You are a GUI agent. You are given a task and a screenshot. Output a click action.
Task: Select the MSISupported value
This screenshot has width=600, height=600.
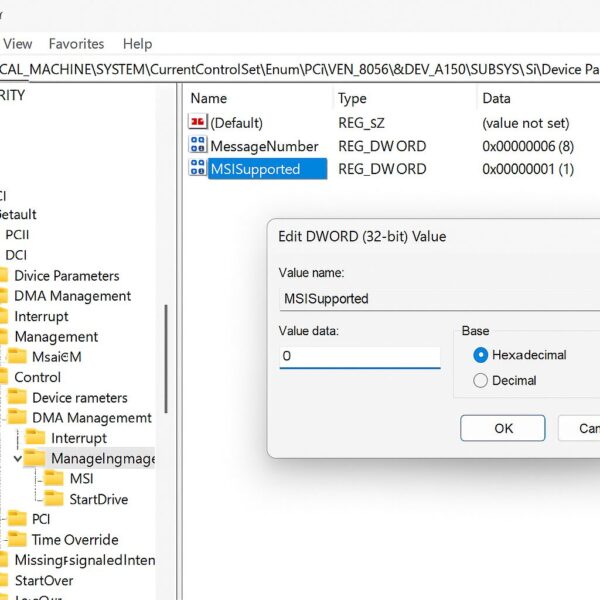click(x=267, y=169)
